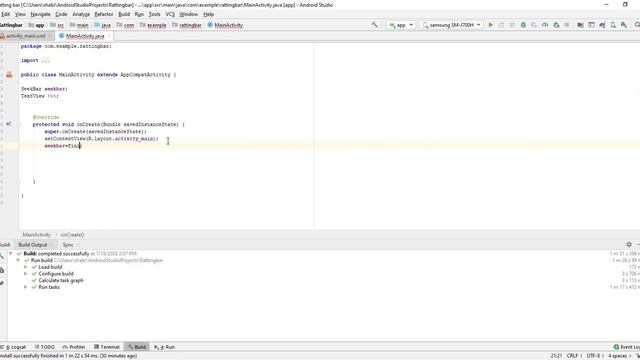The image size is (640, 360).
Task: Click the src breadcrumb folder
Action: pos(57,25)
